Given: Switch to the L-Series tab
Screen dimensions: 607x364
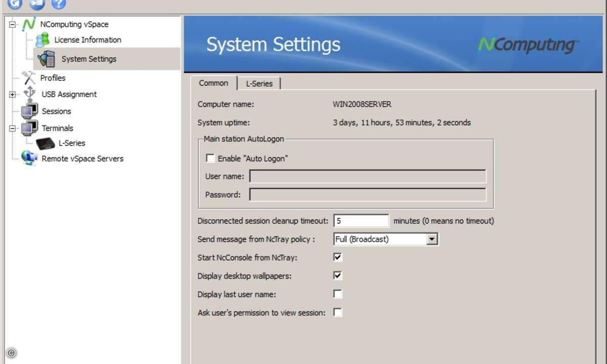Looking at the screenshot, I should [259, 83].
